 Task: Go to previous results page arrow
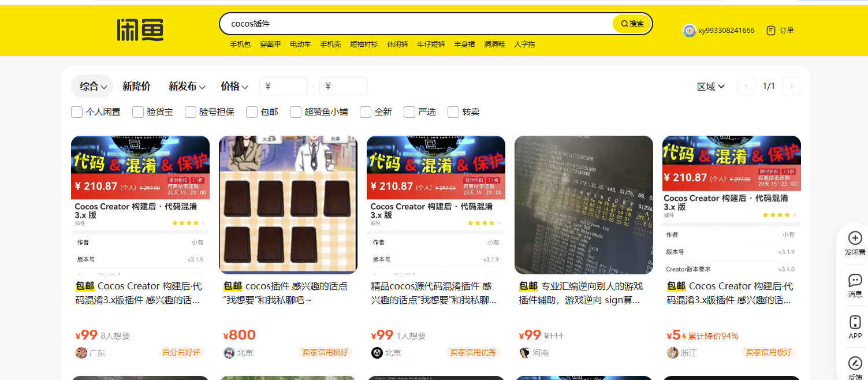(x=747, y=87)
